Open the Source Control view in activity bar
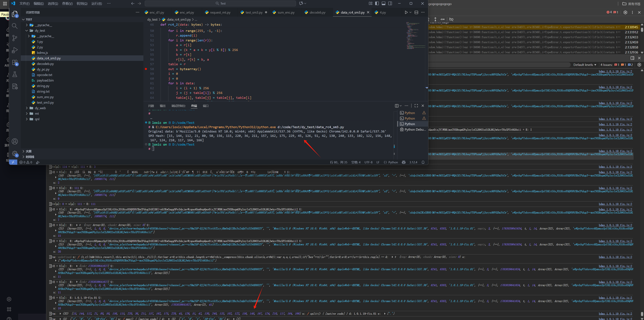 point(15,38)
